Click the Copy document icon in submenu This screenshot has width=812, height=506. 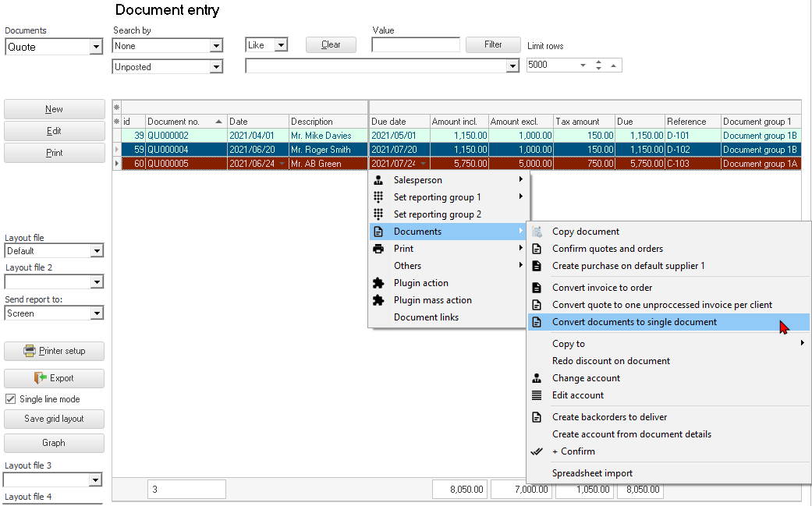tap(537, 232)
